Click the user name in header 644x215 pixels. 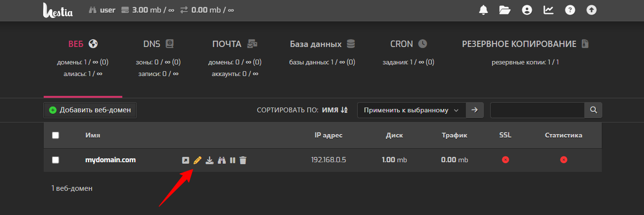(x=107, y=10)
